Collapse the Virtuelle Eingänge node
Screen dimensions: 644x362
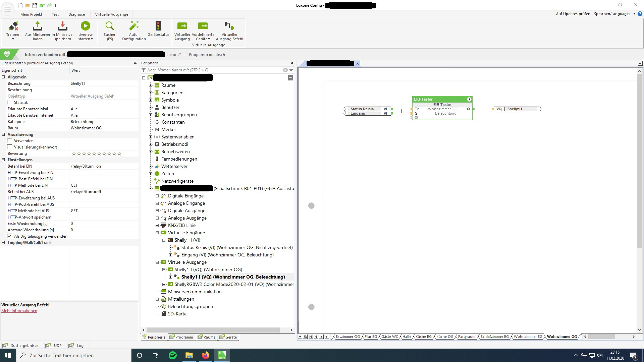coord(157,233)
